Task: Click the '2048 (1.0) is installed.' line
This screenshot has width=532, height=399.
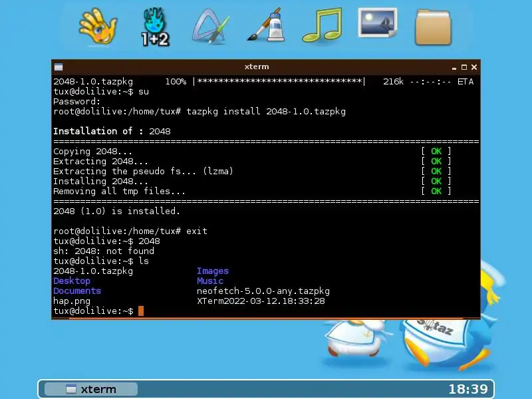Action: 117,211
